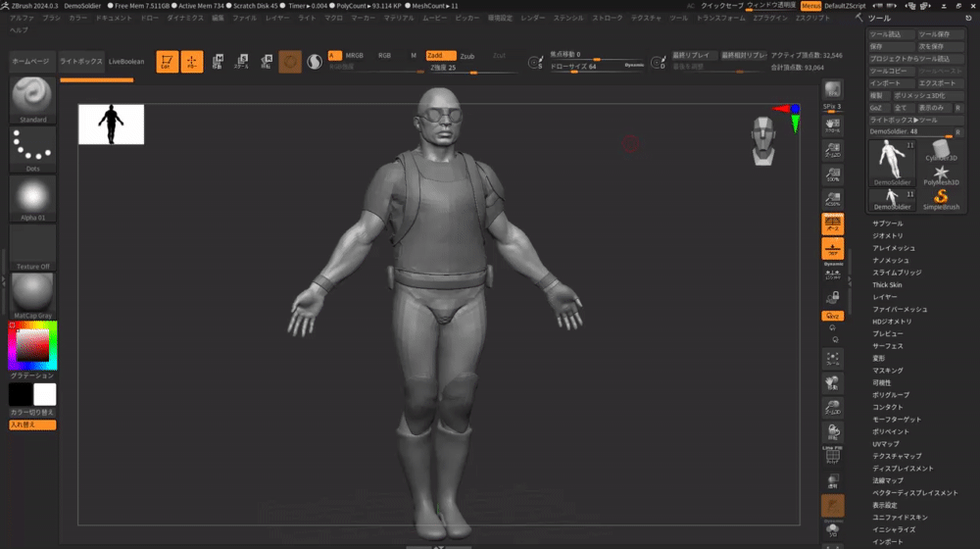Viewport: 980px width, 549px height.
Task: Open the MatCap Gray material picker
Action: coord(32,296)
